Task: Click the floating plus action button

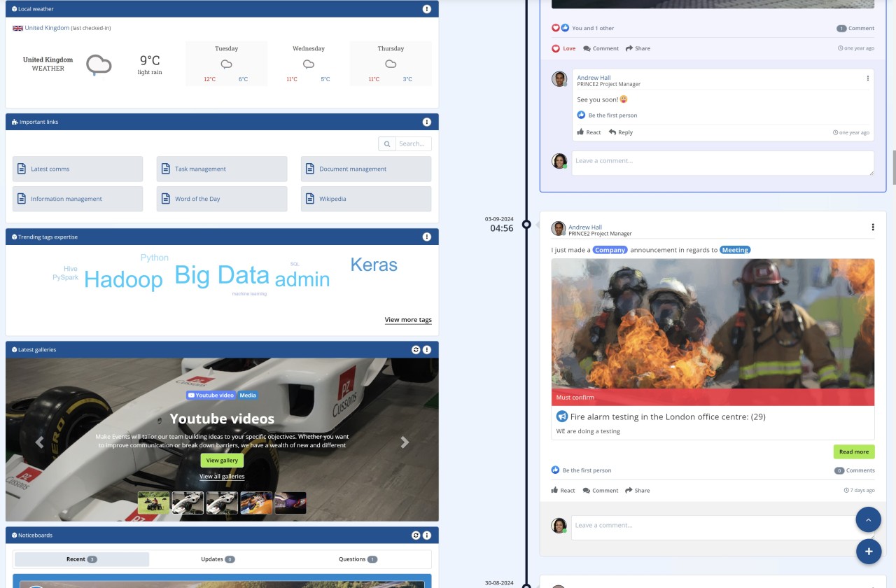Action: coord(869,552)
